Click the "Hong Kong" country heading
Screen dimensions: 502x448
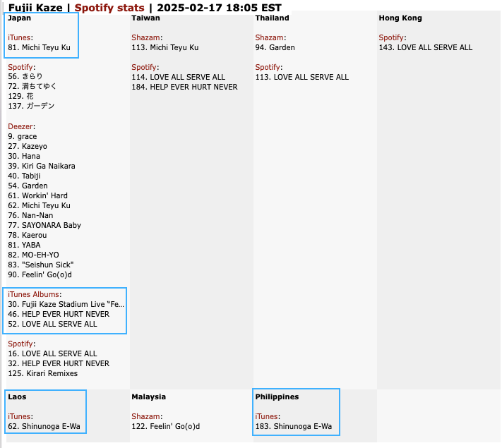coord(400,18)
